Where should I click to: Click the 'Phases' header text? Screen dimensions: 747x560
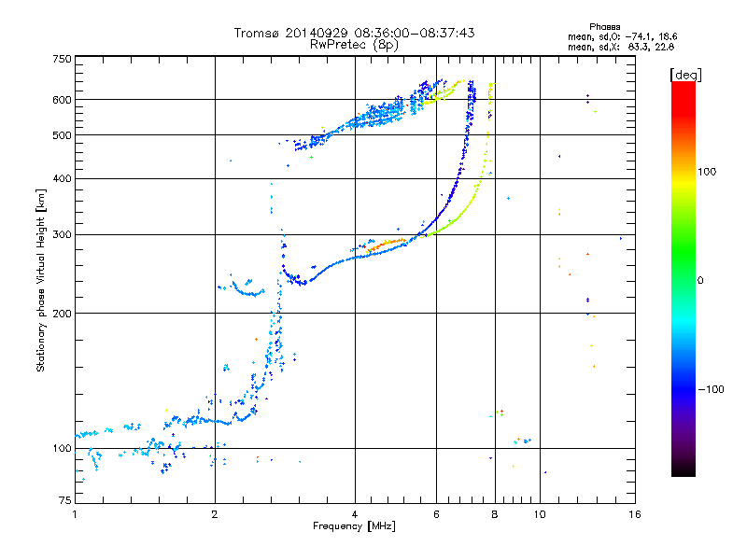[604, 27]
